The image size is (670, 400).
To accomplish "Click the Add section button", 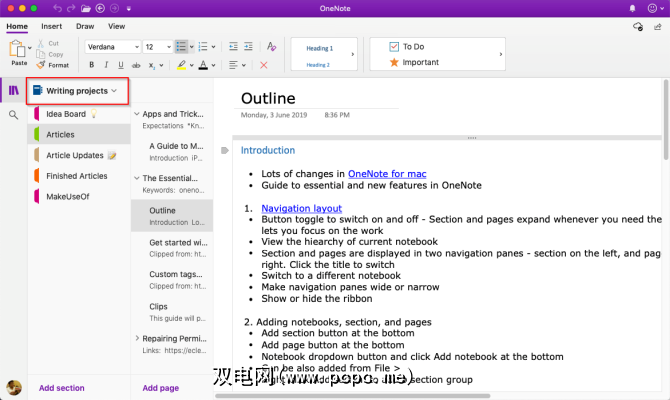I will [x=61, y=388].
